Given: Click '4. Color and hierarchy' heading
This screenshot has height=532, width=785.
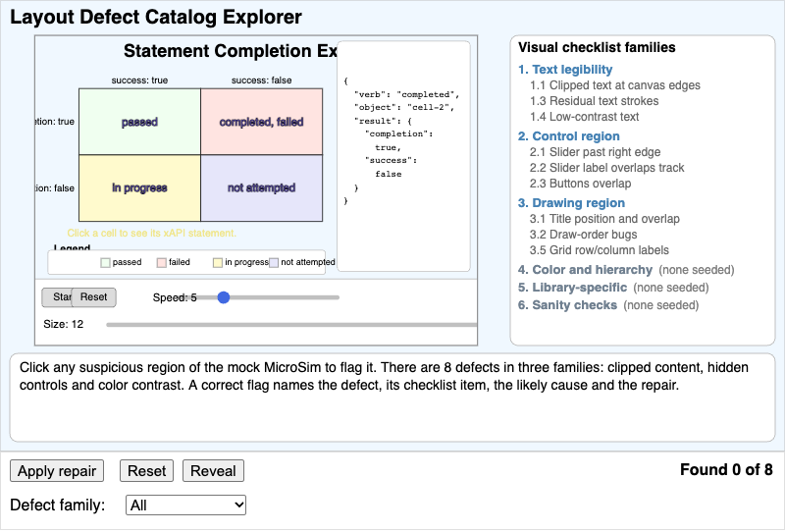Looking at the screenshot, I should tap(585, 270).
